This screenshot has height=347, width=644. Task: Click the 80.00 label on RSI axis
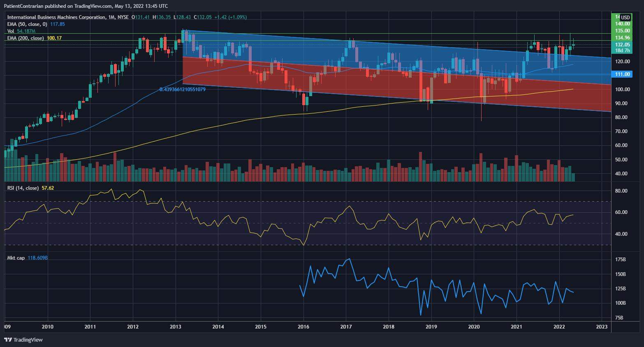point(621,191)
